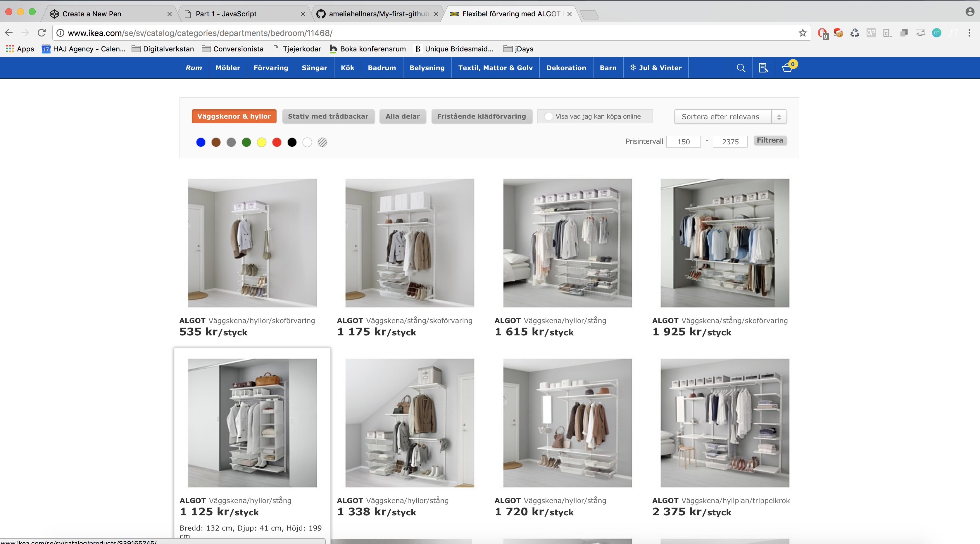Open the Dekoration navigation menu
The width and height of the screenshot is (980, 544).
pos(566,68)
